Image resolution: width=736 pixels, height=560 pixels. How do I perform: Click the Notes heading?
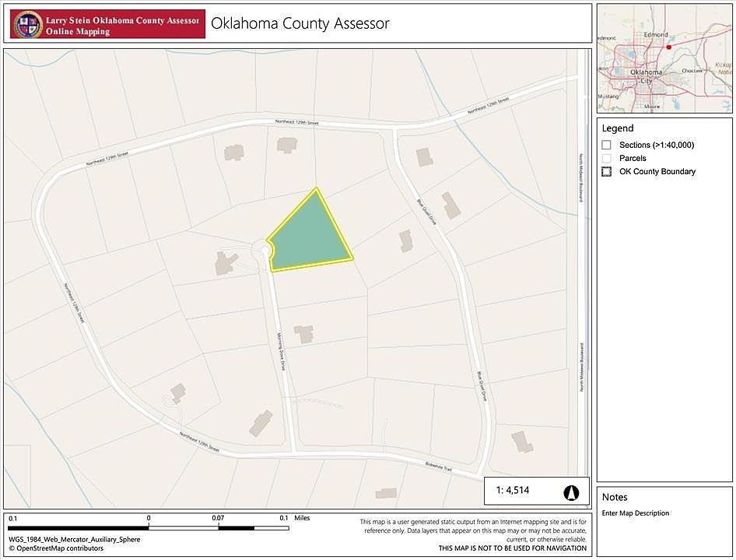point(615,497)
